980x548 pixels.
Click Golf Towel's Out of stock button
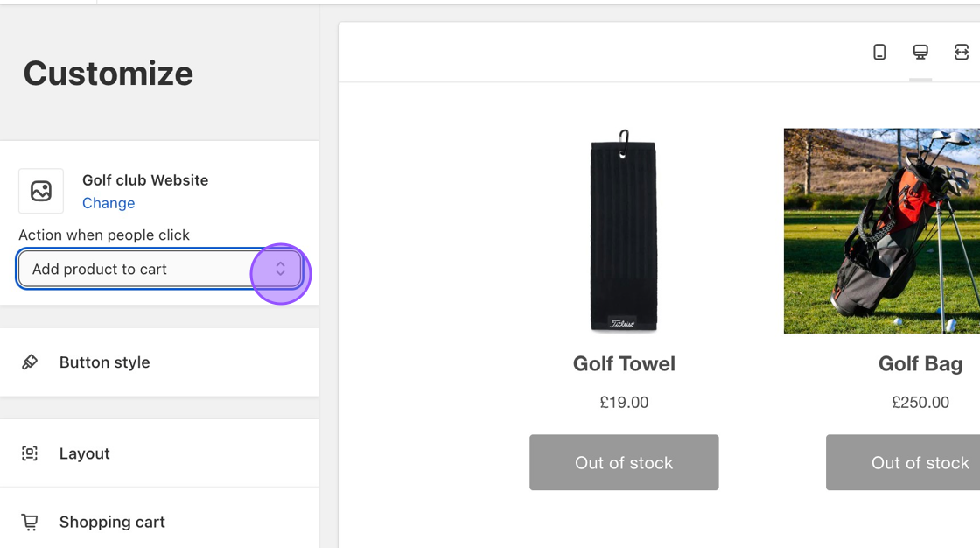[x=624, y=462]
